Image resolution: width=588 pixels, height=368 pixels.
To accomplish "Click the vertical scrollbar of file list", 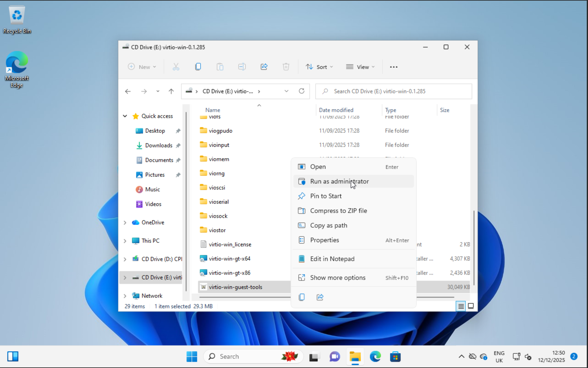I will click(474, 248).
